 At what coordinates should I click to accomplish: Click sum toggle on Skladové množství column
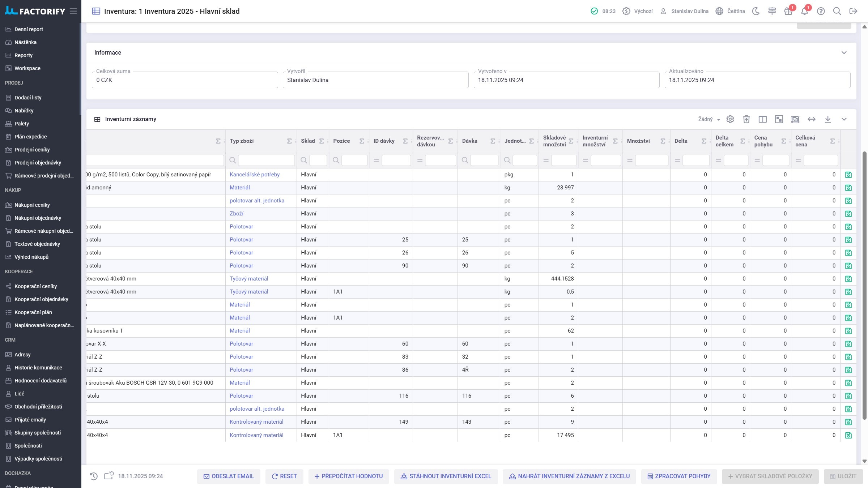pos(571,141)
